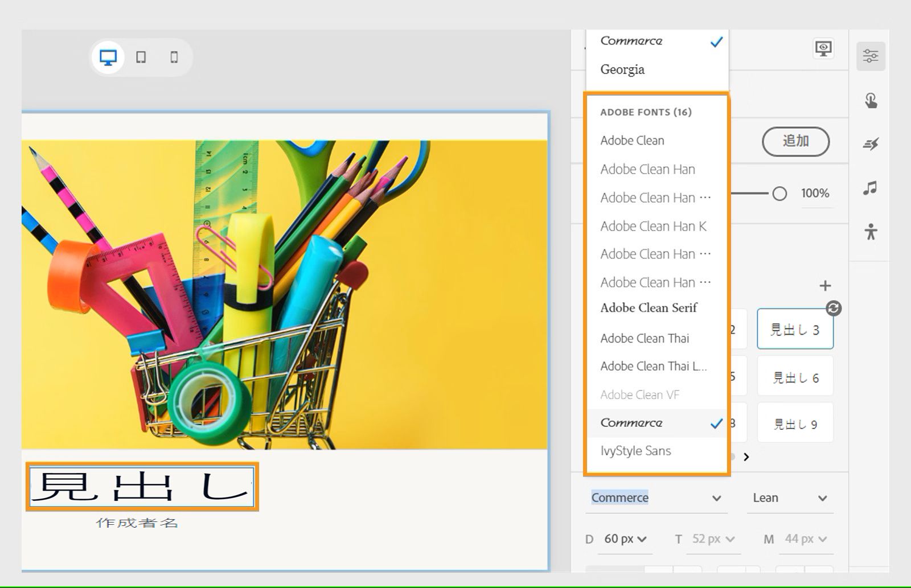Click the refresh badge on 見出し 3
This screenshot has width=911, height=588.
[x=834, y=308]
